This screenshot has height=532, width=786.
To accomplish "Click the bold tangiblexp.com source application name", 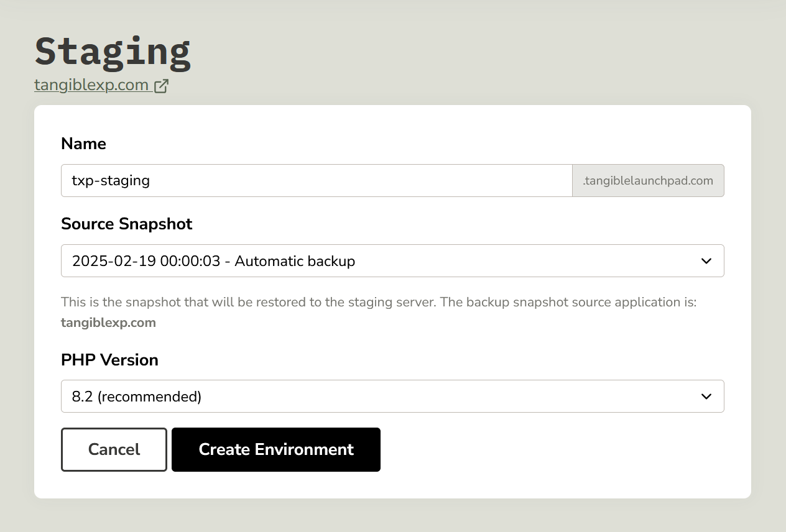I will (108, 323).
